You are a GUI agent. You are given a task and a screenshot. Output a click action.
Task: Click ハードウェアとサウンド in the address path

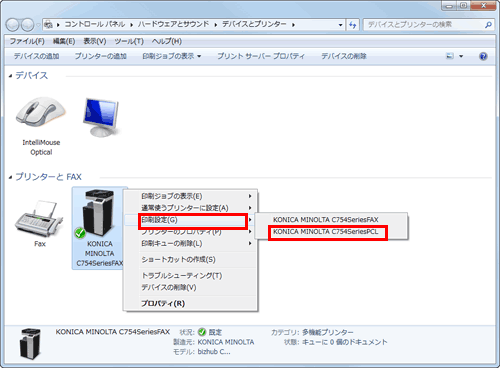coord(173,24)
